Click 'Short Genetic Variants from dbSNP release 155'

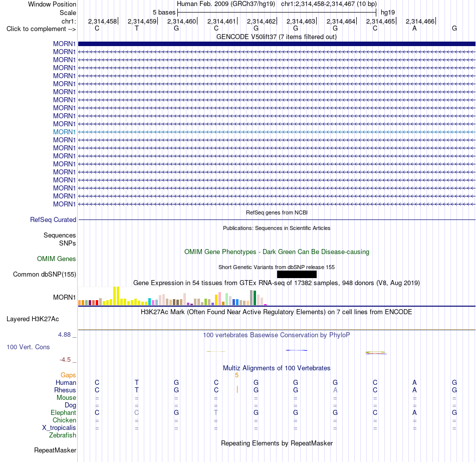point(277,267)
